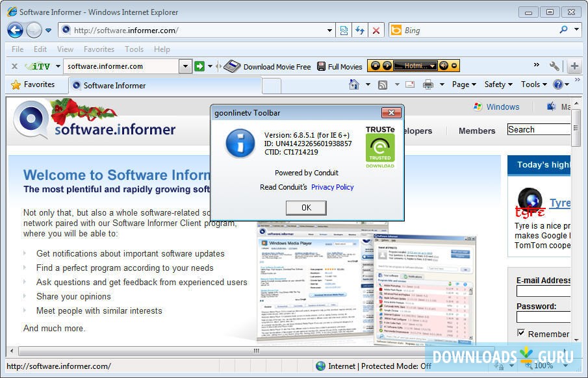
Task: Select the Software Informer tab
Action: pyautogui.click(x=165, y=86)
